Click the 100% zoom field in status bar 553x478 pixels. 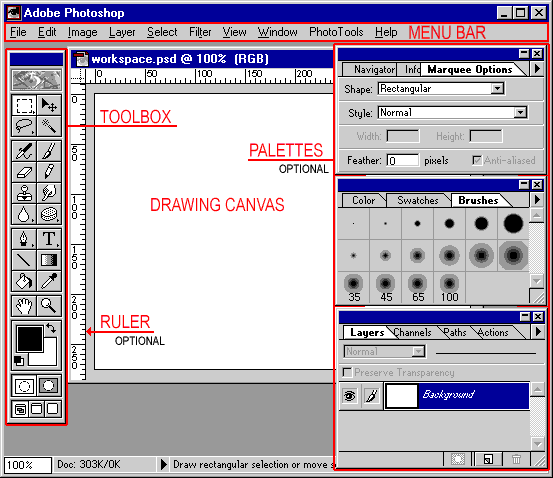(x=28, y=465)
